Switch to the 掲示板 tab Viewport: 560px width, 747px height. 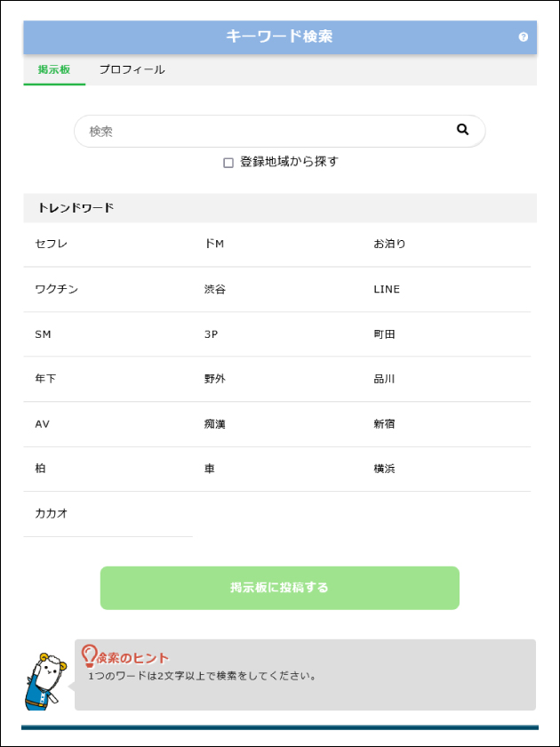[54, 69]
